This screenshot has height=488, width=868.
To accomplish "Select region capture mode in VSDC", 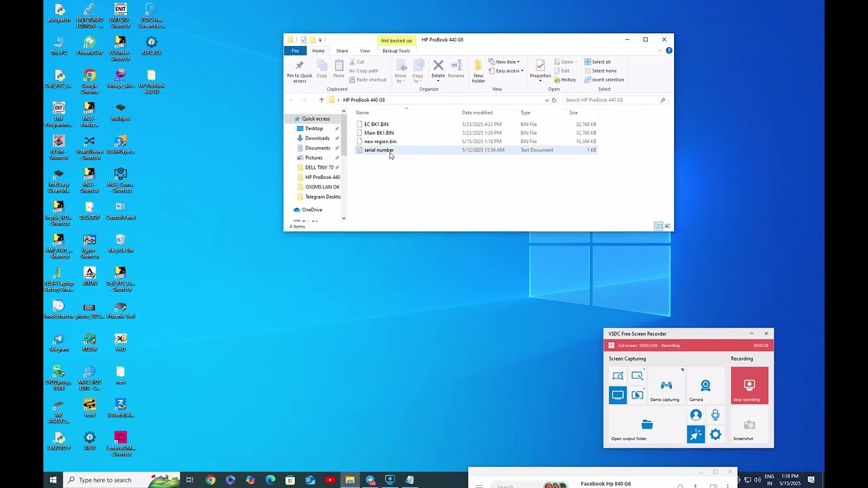I will (637, 375).
